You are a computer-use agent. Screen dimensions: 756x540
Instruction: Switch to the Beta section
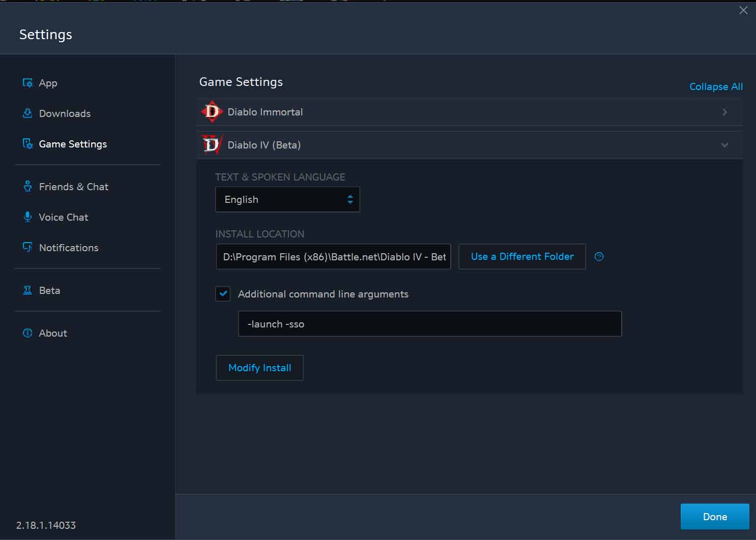pyautogui.click(x=49, y=290)
